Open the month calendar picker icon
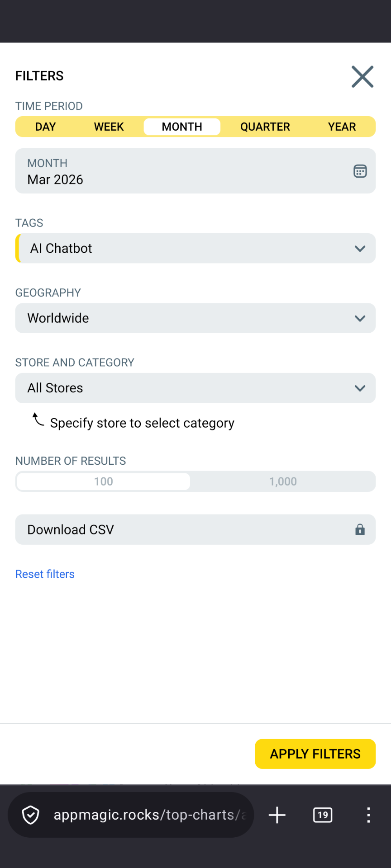 [x=360, y=171]
